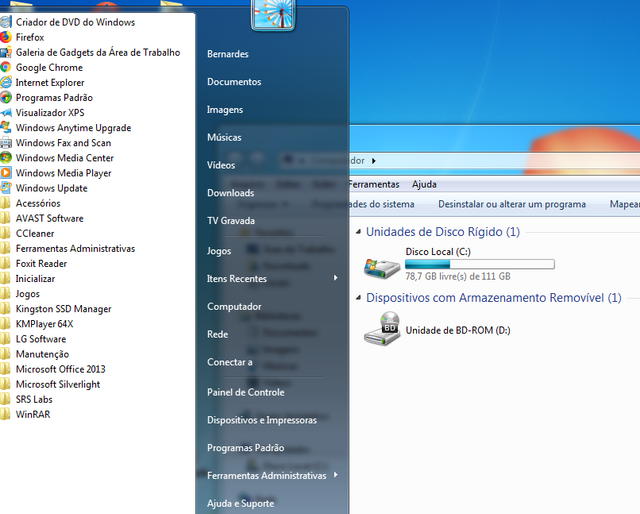This screenshot has width=640, height=514.
Task: Click Desinstalar ou alterar um programa
Action: point(512,204)
